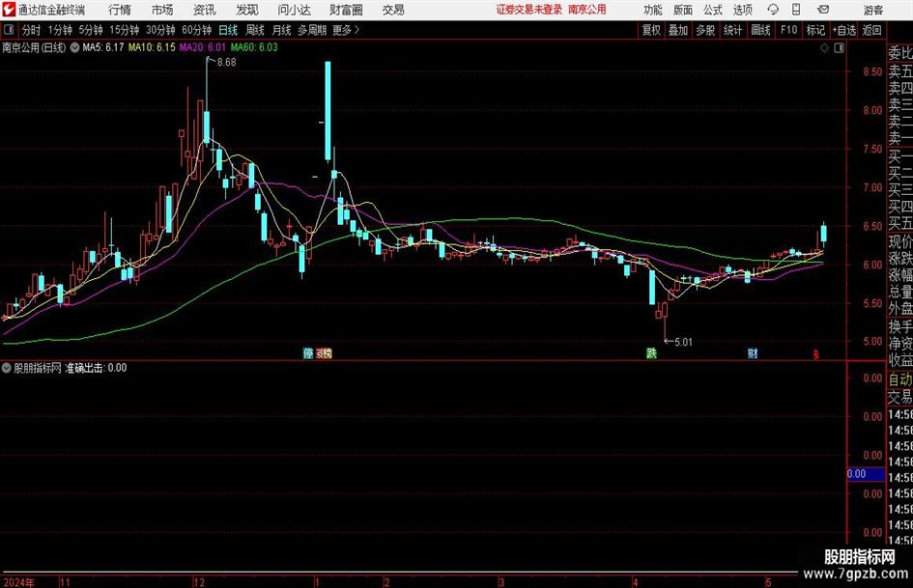Click the 多股 multi-stock button

705,30
